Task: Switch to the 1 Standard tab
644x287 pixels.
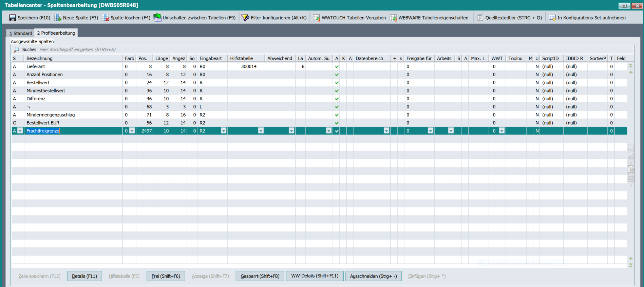Action: pos(21,33)
